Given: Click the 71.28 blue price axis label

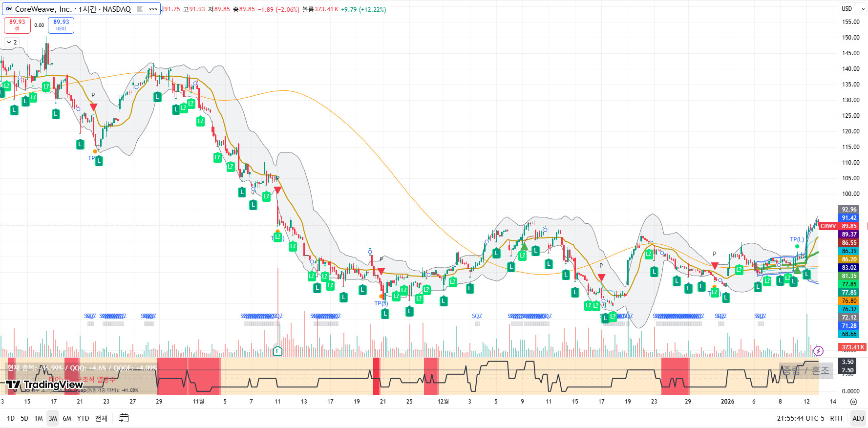Looking at the screenshot, I should (849, 326).
